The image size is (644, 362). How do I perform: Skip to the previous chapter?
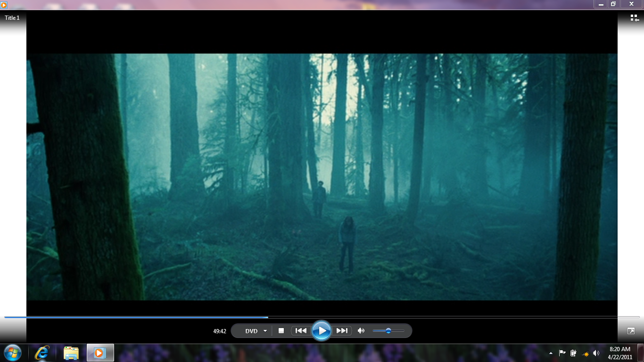point(300,330)
